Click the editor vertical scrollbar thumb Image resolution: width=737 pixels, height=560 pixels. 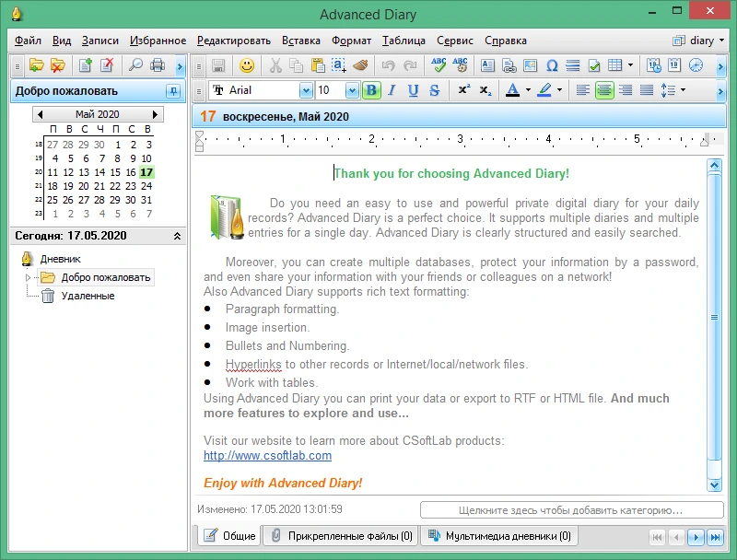pos(715,318)
